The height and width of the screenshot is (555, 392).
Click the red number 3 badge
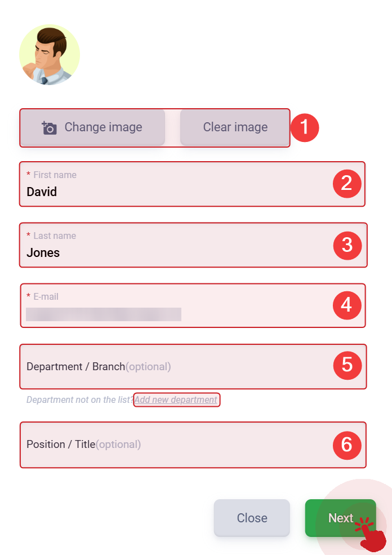(x=347, y=245)
